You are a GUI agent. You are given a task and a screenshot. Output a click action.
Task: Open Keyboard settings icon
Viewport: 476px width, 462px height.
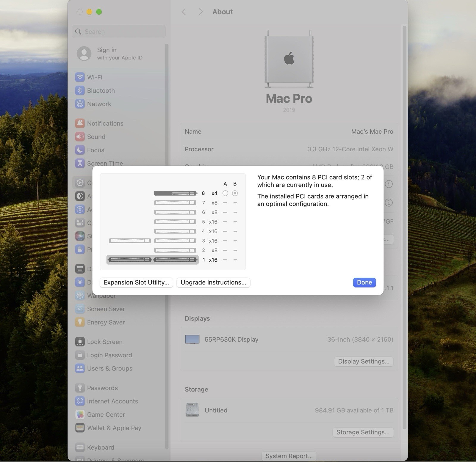(x=80, y=447)
